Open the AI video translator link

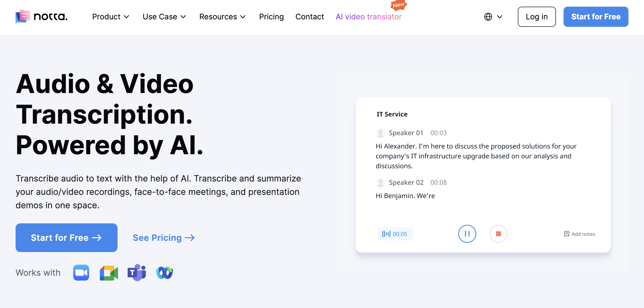click(368, 17)
